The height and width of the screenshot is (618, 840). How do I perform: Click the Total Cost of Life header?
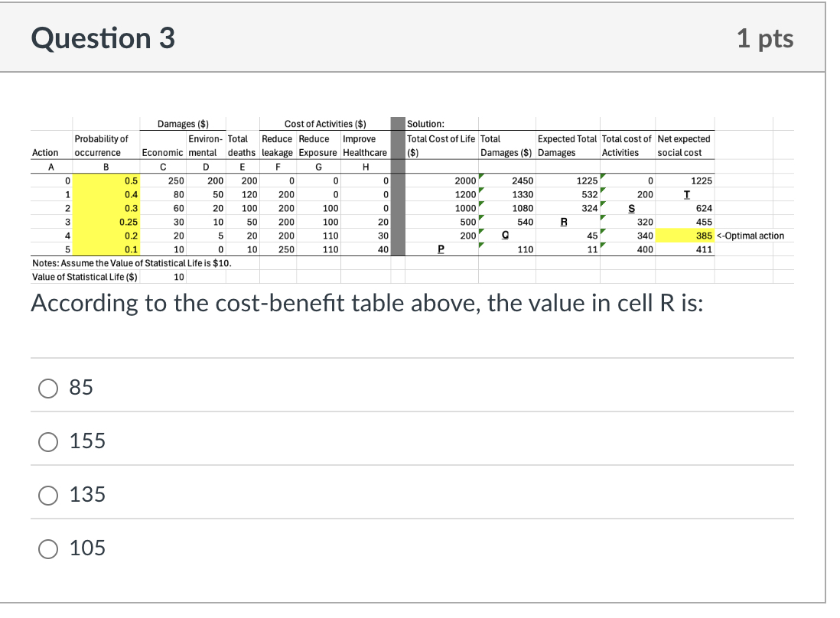(x=438, y=138)
